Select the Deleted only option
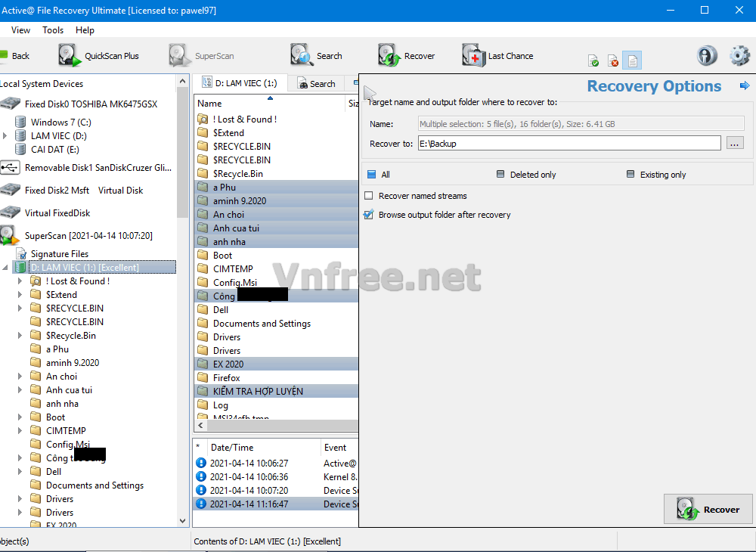The height and width of the screenshot is (552, 756). (500, 175)
